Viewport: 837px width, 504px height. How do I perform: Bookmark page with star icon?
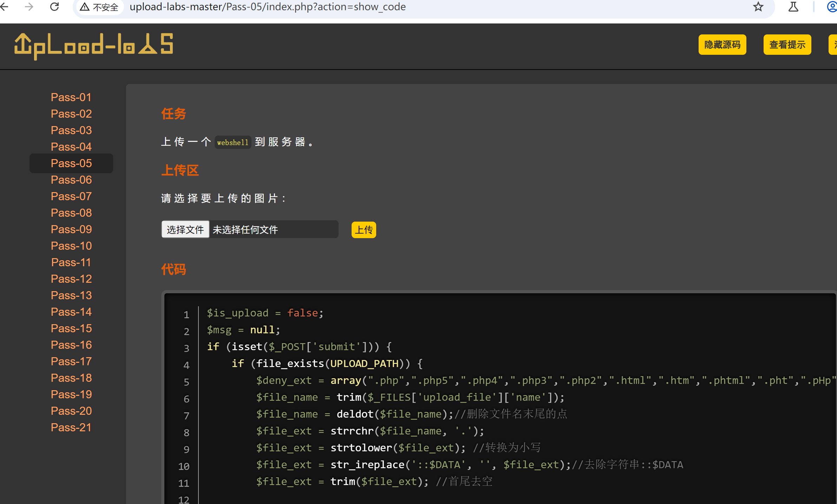[758, 7]
